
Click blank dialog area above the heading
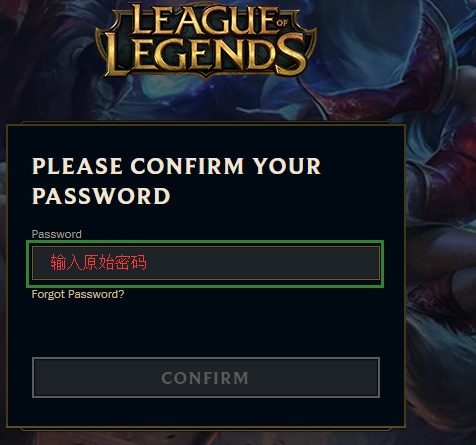coord(206,140)
